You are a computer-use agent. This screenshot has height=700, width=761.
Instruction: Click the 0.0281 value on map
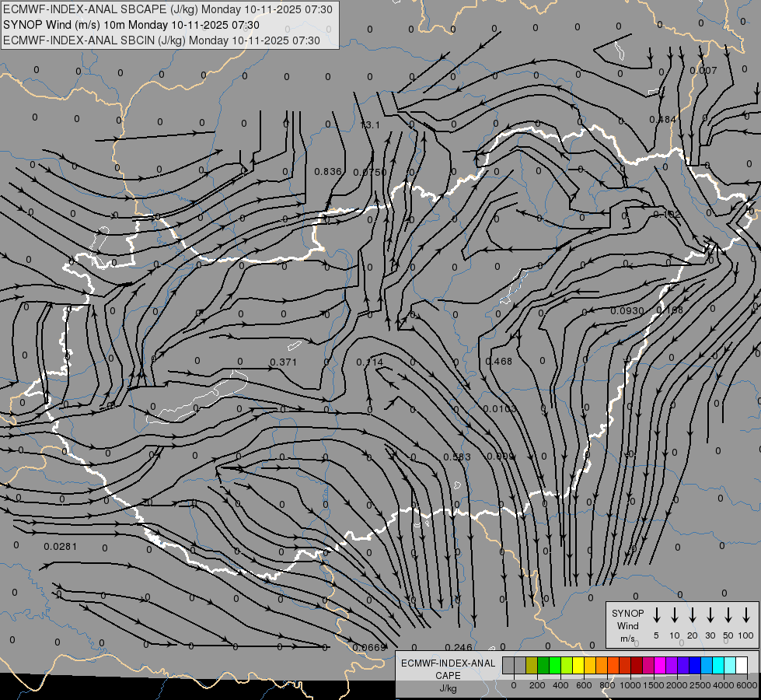coord(60,547)
